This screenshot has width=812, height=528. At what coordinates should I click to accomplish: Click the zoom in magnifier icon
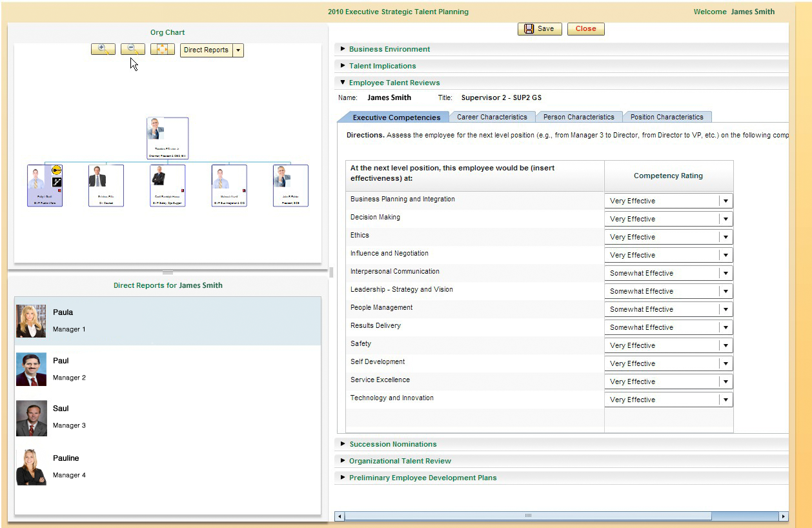coord(103,49)
